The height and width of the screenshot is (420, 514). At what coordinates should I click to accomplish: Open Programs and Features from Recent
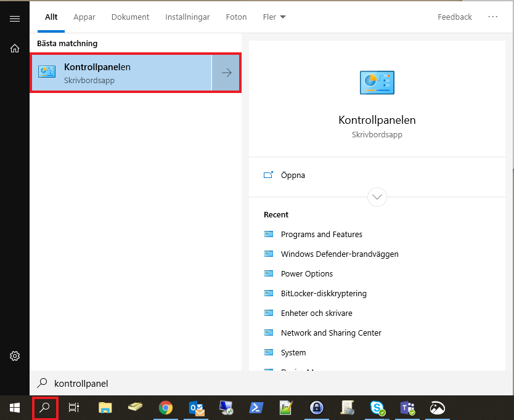click(321, 234)
